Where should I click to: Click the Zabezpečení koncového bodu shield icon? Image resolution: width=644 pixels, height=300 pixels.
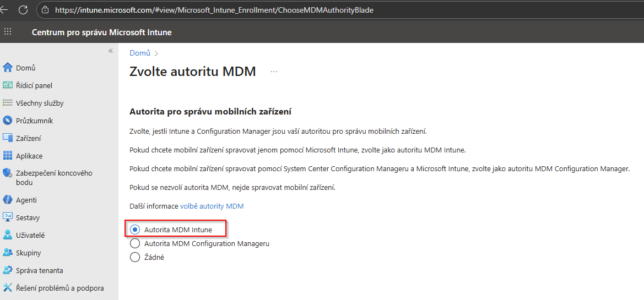tap(8, 173)
